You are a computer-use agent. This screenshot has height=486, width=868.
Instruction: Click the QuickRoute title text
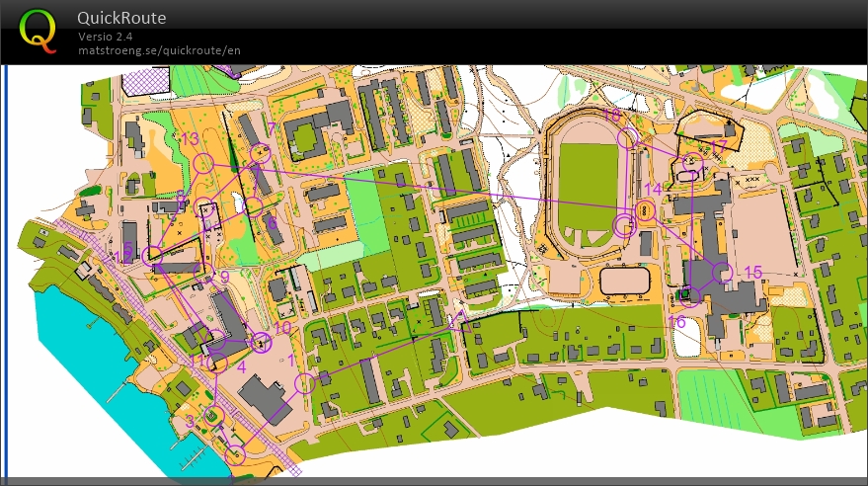121,18
